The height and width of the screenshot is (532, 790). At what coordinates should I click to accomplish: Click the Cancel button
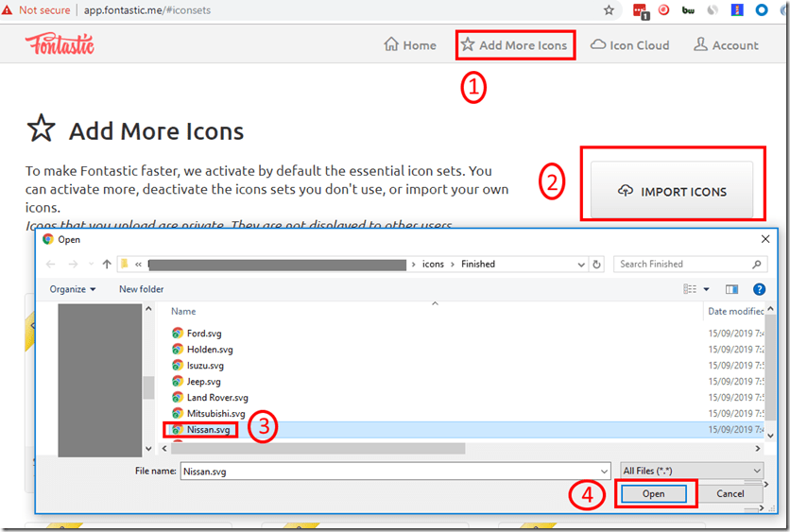(730, 493)
